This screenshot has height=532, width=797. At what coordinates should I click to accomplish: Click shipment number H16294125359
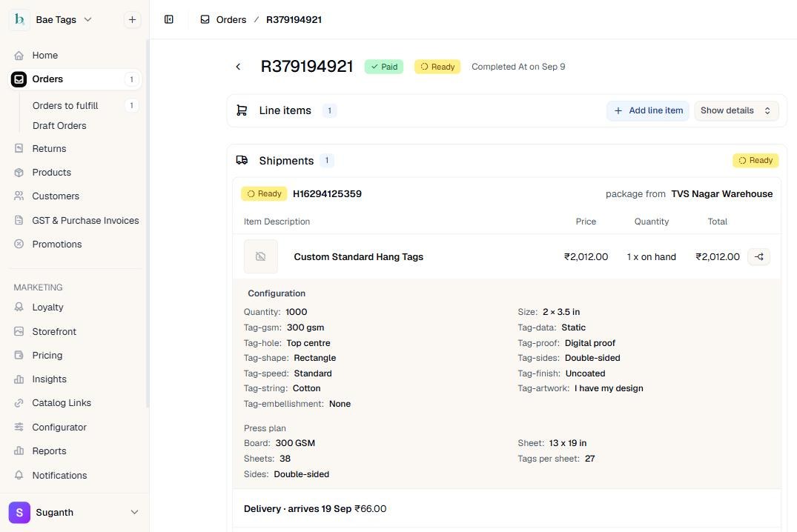(328, 193)
